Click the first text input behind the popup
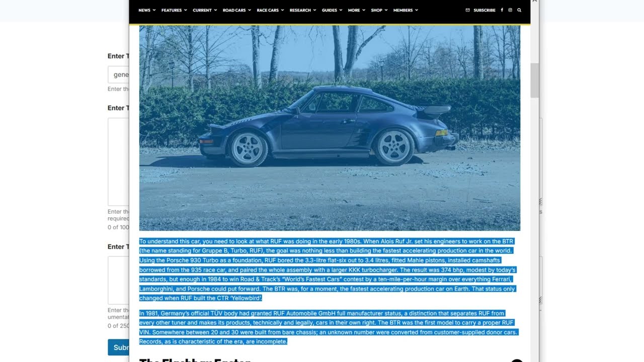The image size is (644, 362). pyautogui.click(x=118, y=74)
